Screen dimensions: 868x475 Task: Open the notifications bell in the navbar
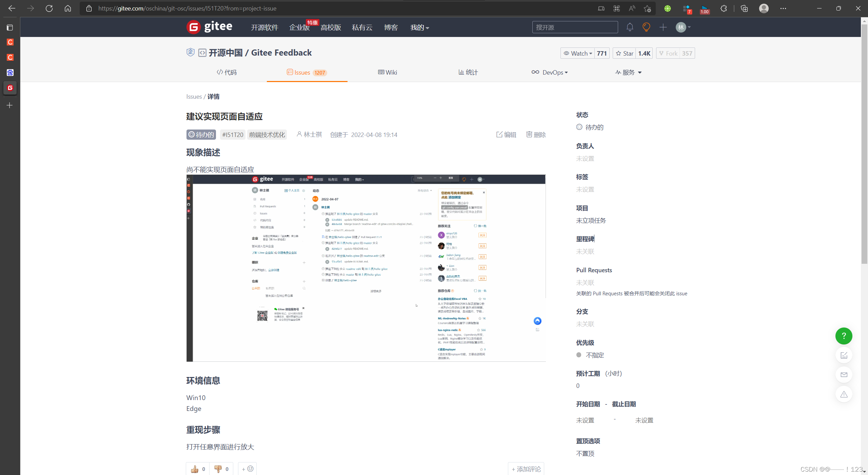pyautogui.click(x=630, y=27)
